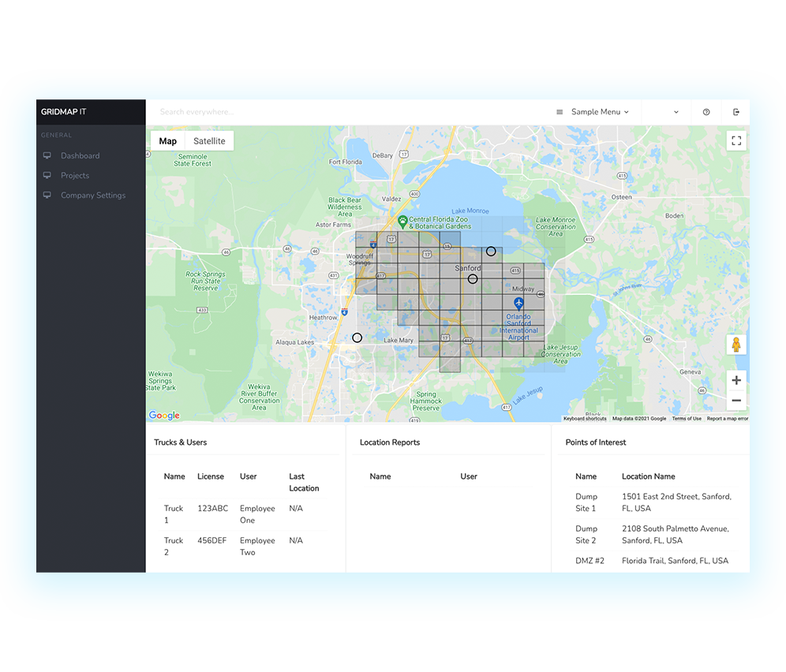Screen dimensions: 786x672
Task: Open Projects in the sidebar
Action: tap(75, 176)
